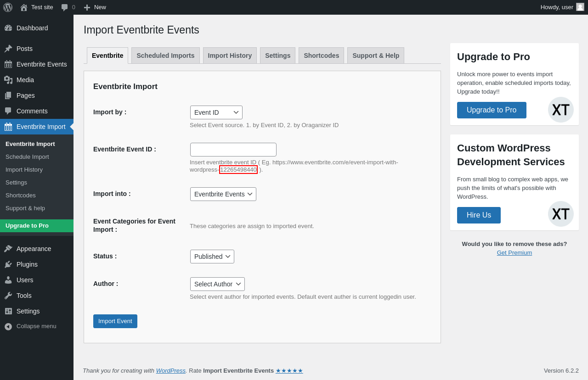Open the WordPress link in footer
The width and height of the screenshot is (588, 380).
171,370
